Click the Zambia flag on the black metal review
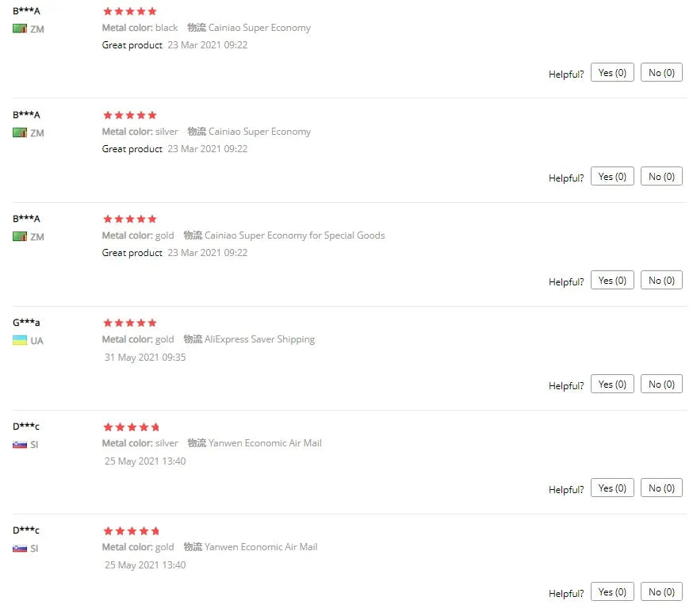Screen dimensions: 693x616 pyautogui.click(x=20, y=29)
